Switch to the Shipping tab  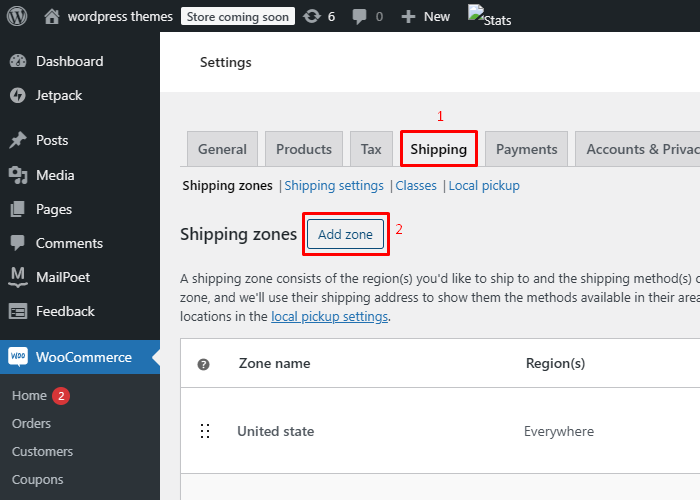(438, 149)
